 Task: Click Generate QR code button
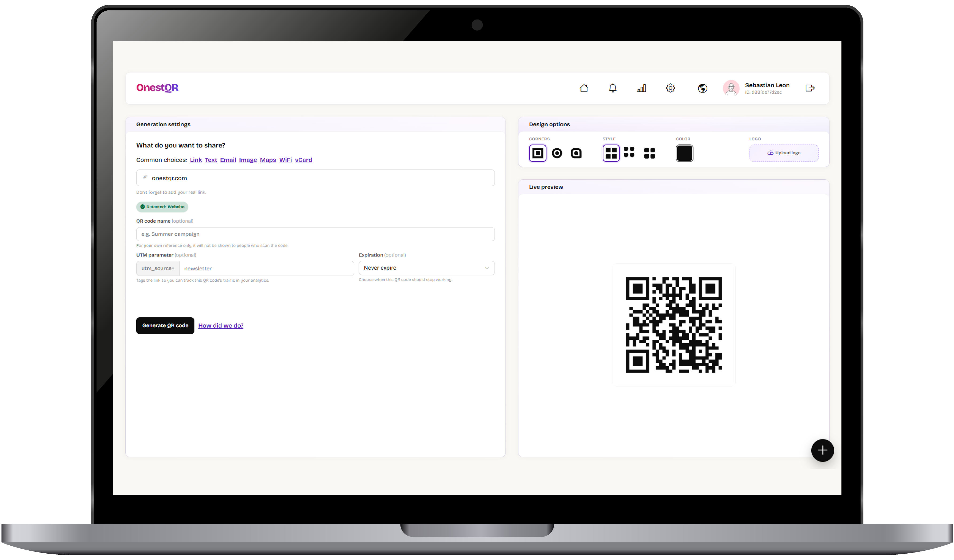165,326
